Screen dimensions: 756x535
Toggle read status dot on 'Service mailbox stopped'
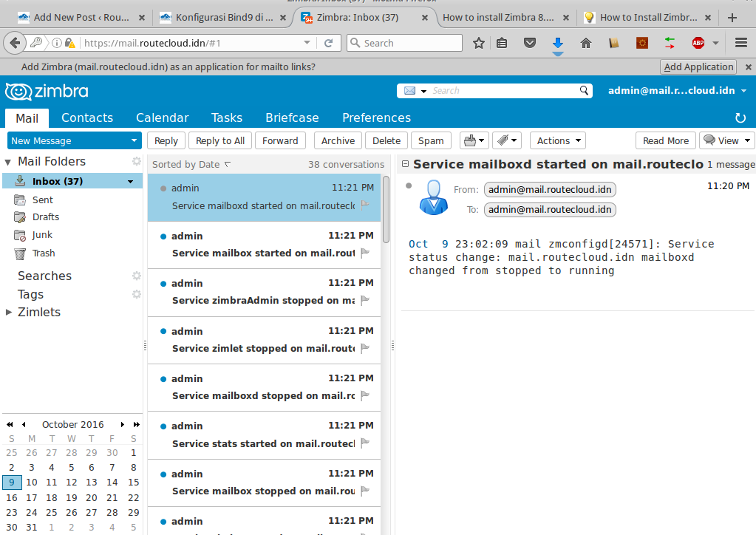[x=163, y=474]
